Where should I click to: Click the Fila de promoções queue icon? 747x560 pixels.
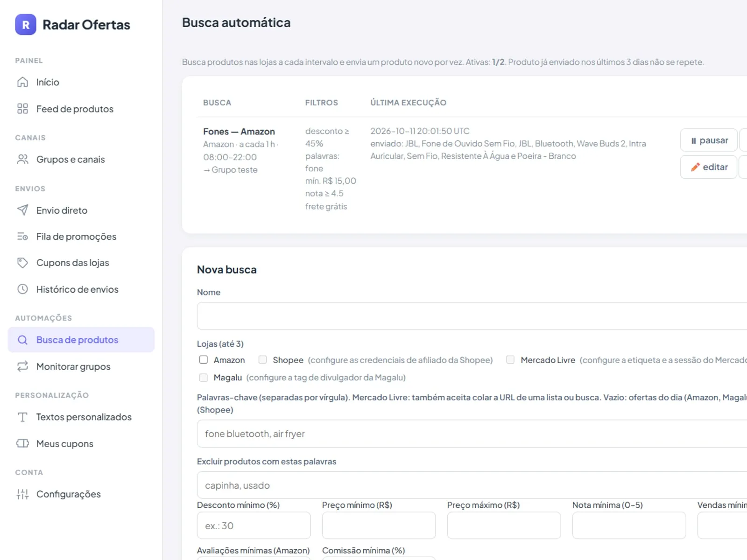22,237
